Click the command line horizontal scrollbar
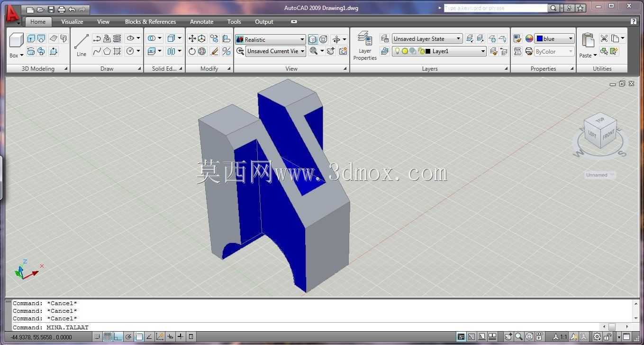The image size is (644, 345). pos(615,326)
